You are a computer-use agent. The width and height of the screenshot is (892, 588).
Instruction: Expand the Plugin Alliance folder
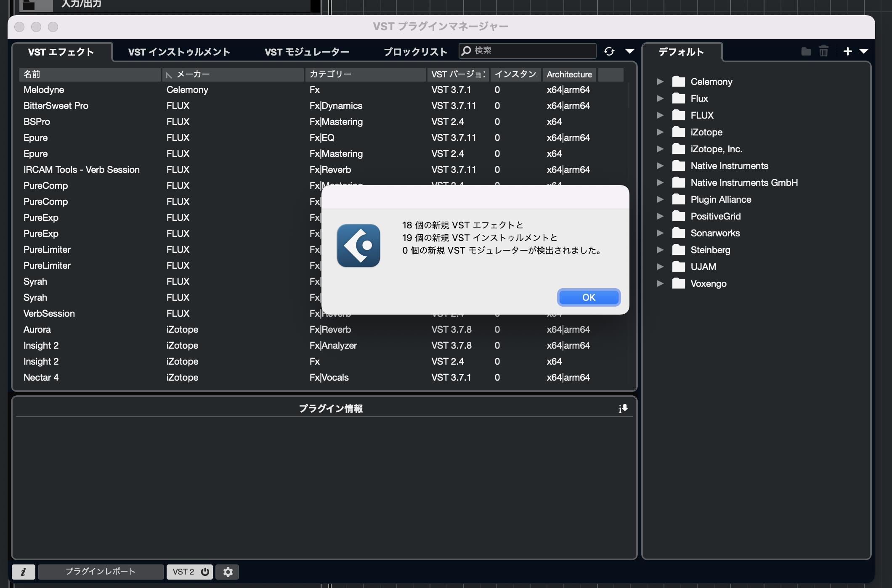tap(660, 199)
